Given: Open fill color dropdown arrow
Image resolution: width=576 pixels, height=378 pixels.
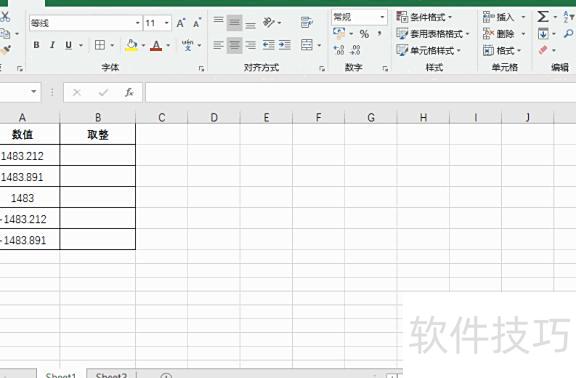Looking at the screenshot, I should (144, 45).
